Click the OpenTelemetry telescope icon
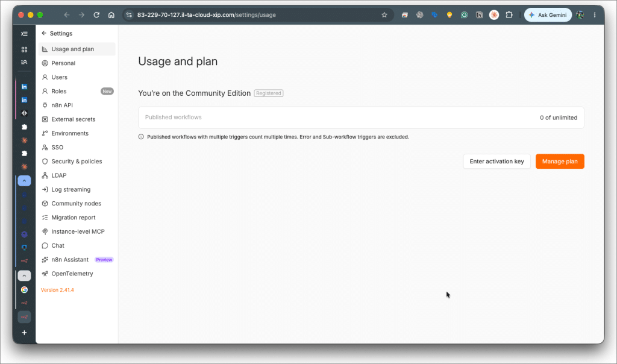 click(45, 274)
